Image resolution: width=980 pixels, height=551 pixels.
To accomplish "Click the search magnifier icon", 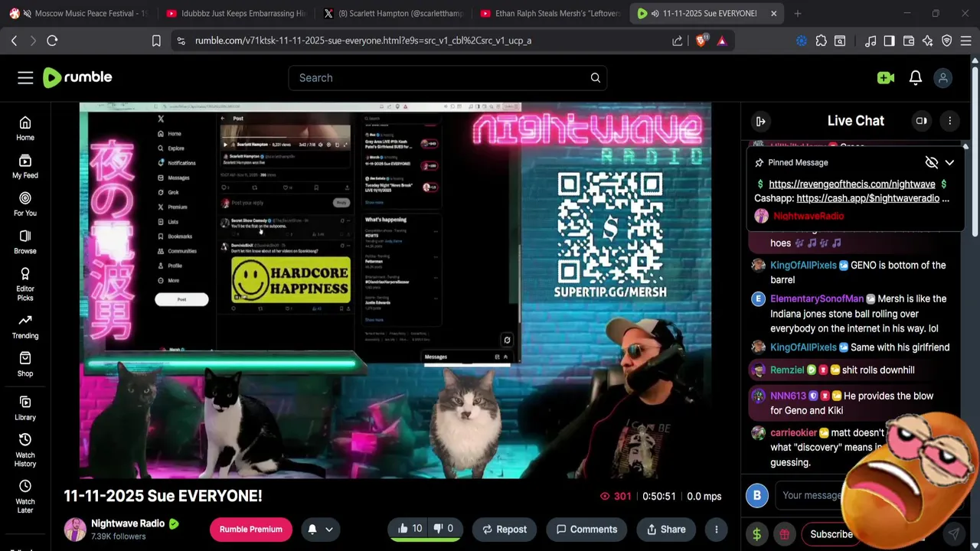I will pos(595,77).
